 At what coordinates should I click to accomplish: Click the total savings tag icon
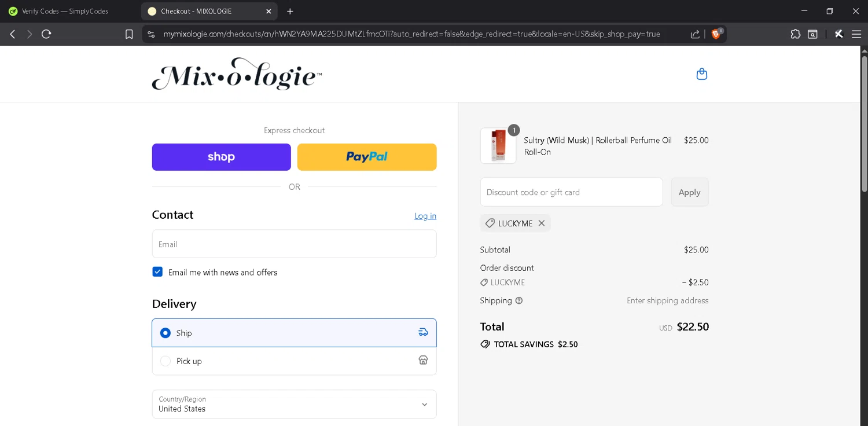pos(485,344)
